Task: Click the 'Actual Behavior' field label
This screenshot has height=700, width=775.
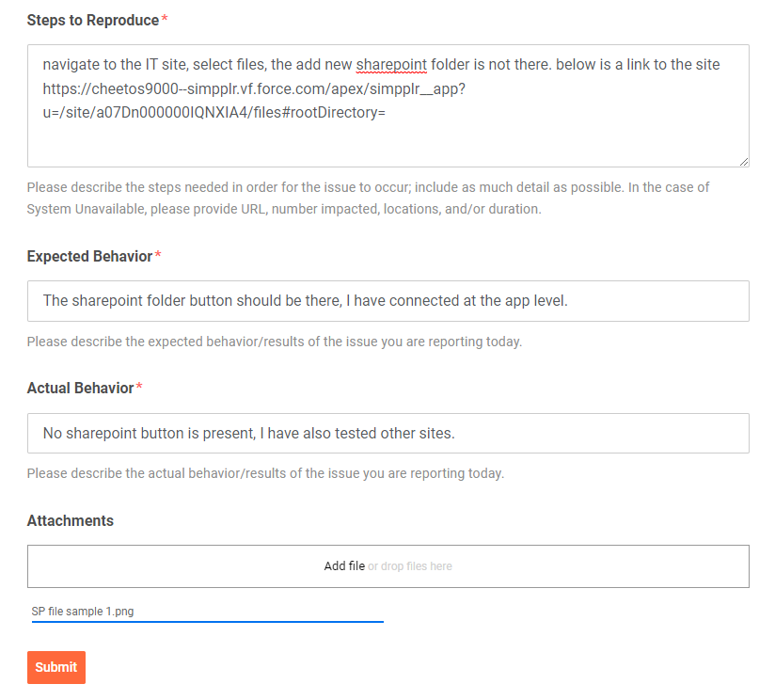Action: pyautogui.click(x=80, y=388)
